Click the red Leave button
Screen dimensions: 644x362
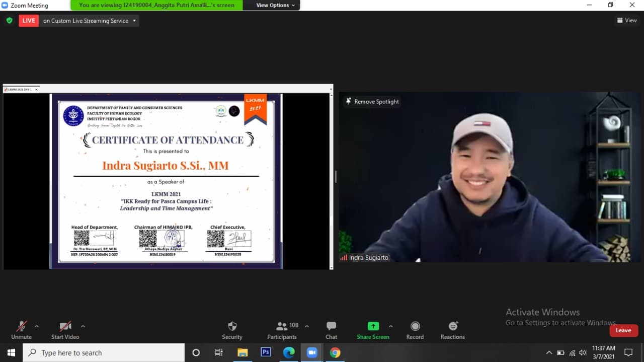click(623, 330)
